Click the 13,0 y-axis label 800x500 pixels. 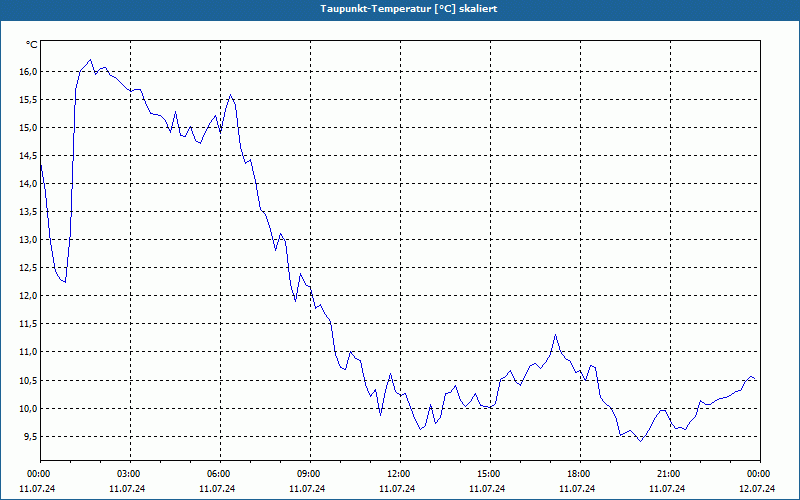(29, 240)
